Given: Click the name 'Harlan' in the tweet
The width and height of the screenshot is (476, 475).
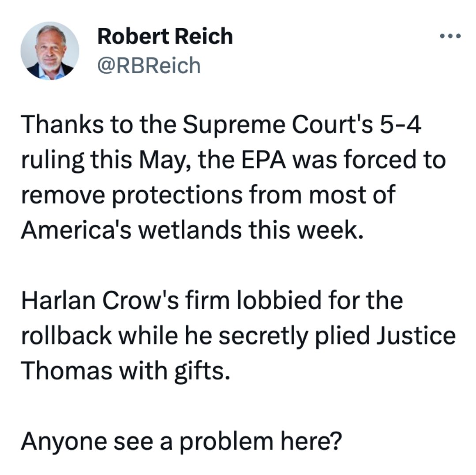Looking at the screenshot, I should coord(58,300).
